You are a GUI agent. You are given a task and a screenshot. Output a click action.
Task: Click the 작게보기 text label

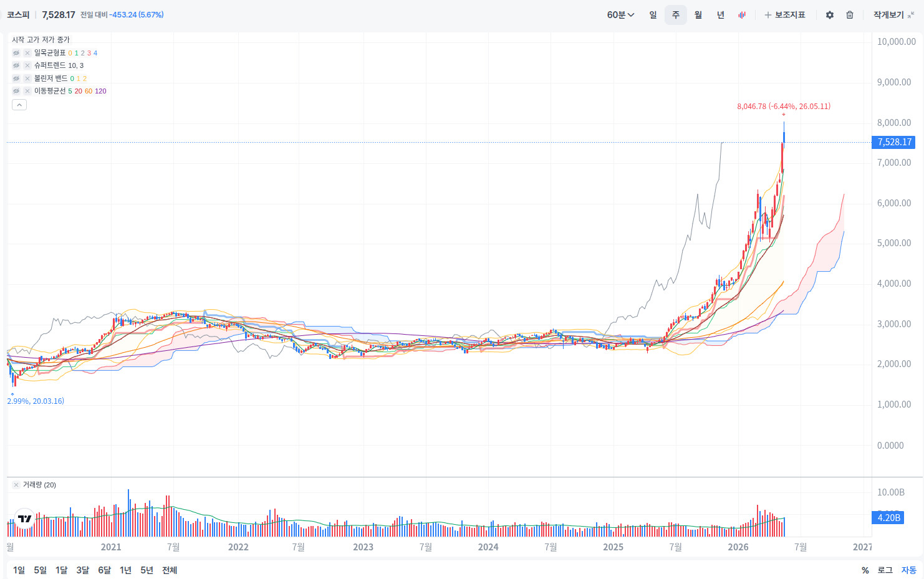pyautogui.click(x=888, y=15)
